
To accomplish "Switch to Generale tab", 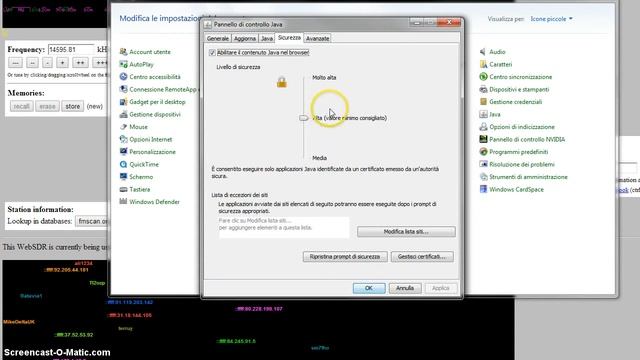I will click(x=218, y=38).
